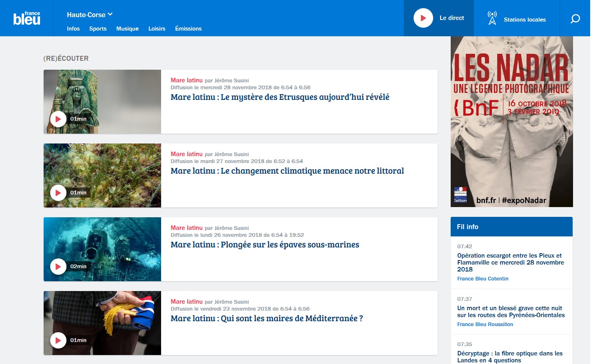Screen dimensions: 602x364
Task: Open the Etruscan statue thumbnail
Action: 102,101
